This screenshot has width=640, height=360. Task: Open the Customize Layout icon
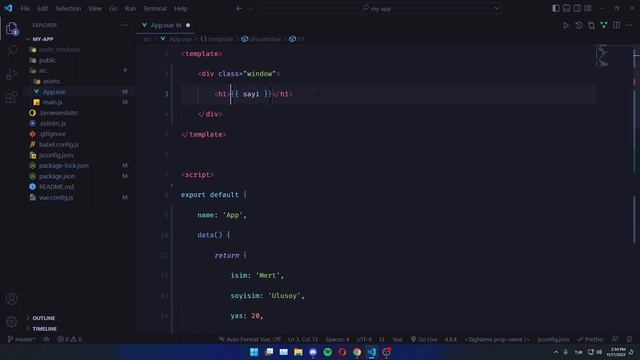(588, 8)
